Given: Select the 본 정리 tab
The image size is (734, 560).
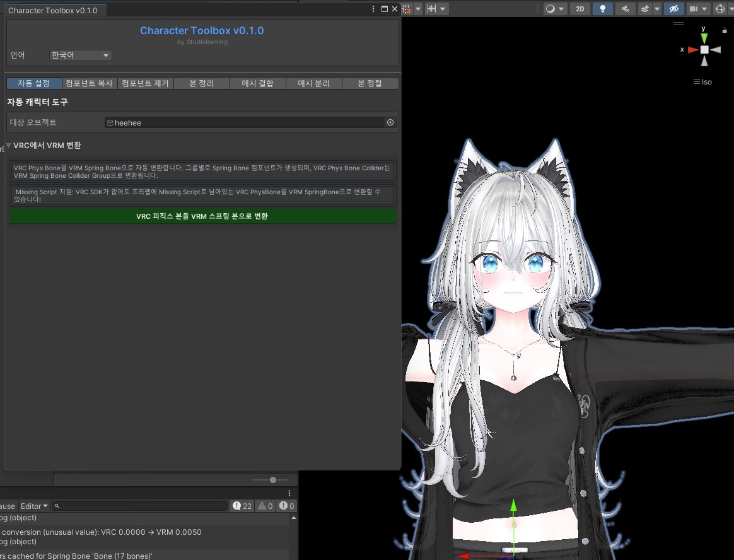Looking at the screenshot, I should click(201, 83).
